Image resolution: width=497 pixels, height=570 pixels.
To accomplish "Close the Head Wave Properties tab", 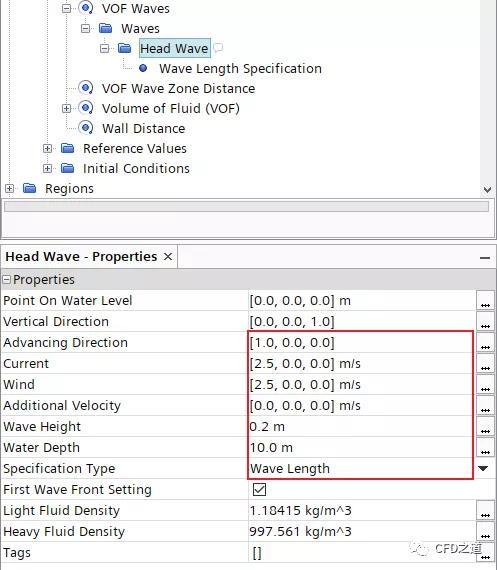I will tap(168, 257).
